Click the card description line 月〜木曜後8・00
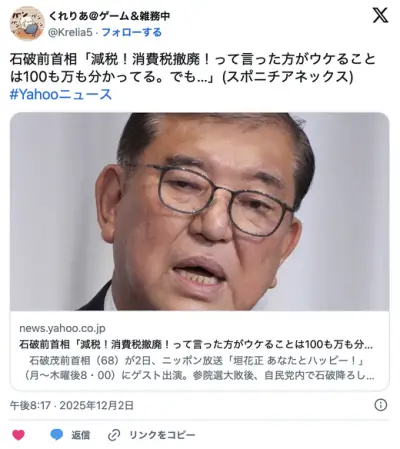This screenshot has width=400, height=449. [199, 376]
